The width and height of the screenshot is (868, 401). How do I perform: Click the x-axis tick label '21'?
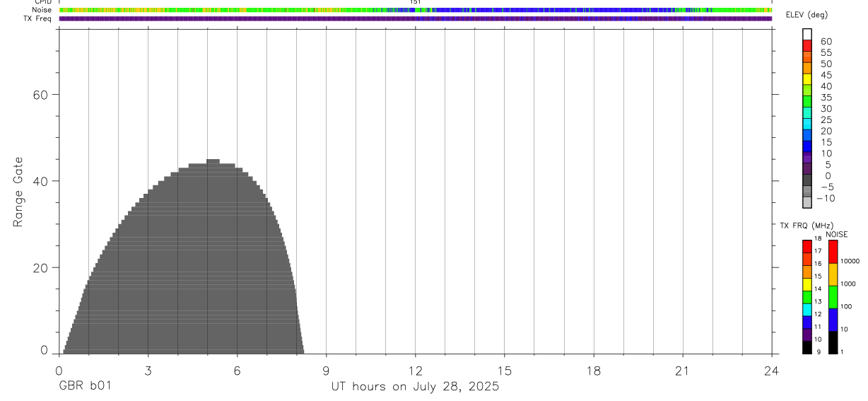pos(682,371)
